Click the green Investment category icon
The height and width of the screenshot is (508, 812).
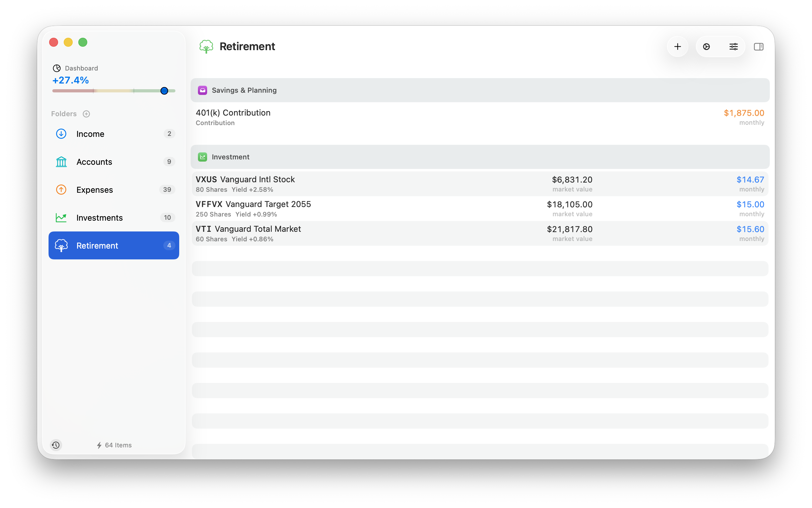click(202, 157)
